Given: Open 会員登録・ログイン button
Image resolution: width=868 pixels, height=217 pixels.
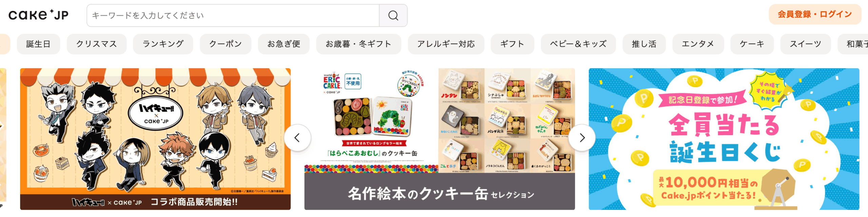Looking at the screenshot, I should tap(815, 14).
